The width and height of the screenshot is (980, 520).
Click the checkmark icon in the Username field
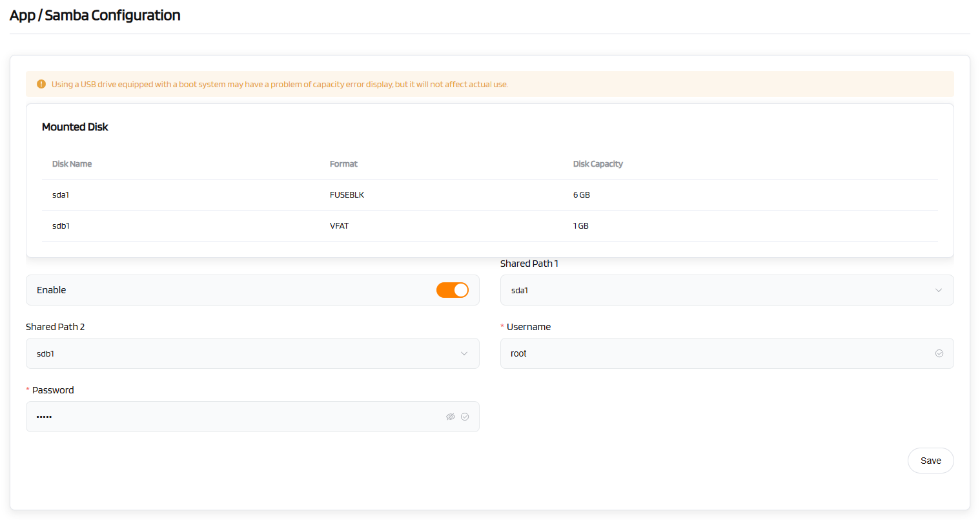click(939, 353)
